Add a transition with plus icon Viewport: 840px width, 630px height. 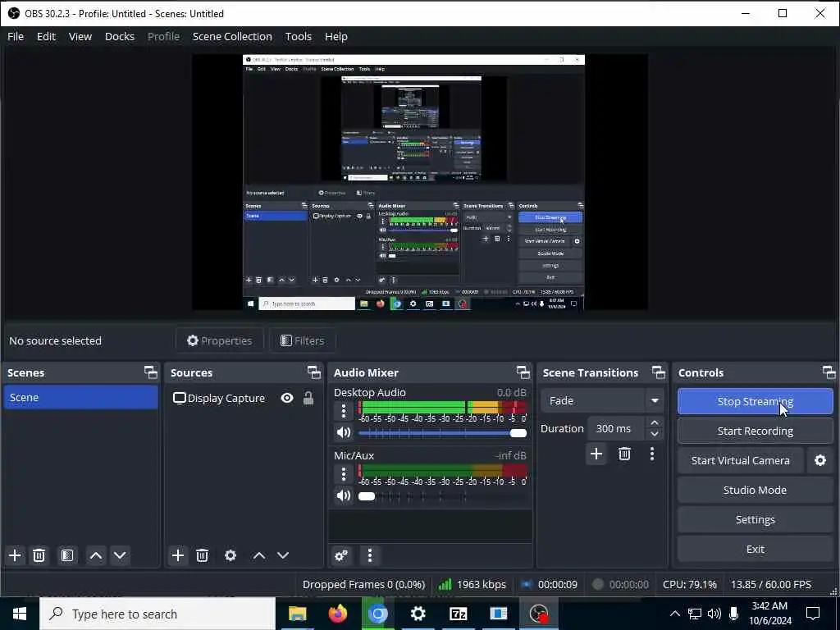tap(596, 454)
